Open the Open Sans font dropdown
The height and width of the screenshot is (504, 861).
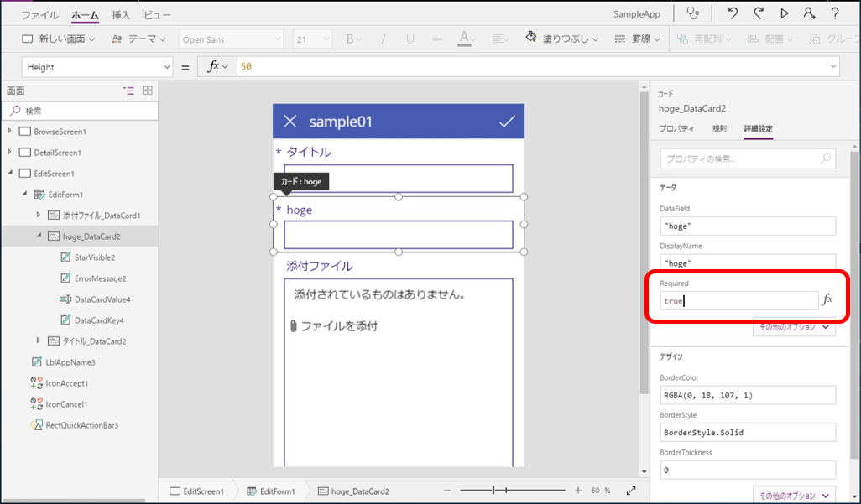(x=231, y=39)
